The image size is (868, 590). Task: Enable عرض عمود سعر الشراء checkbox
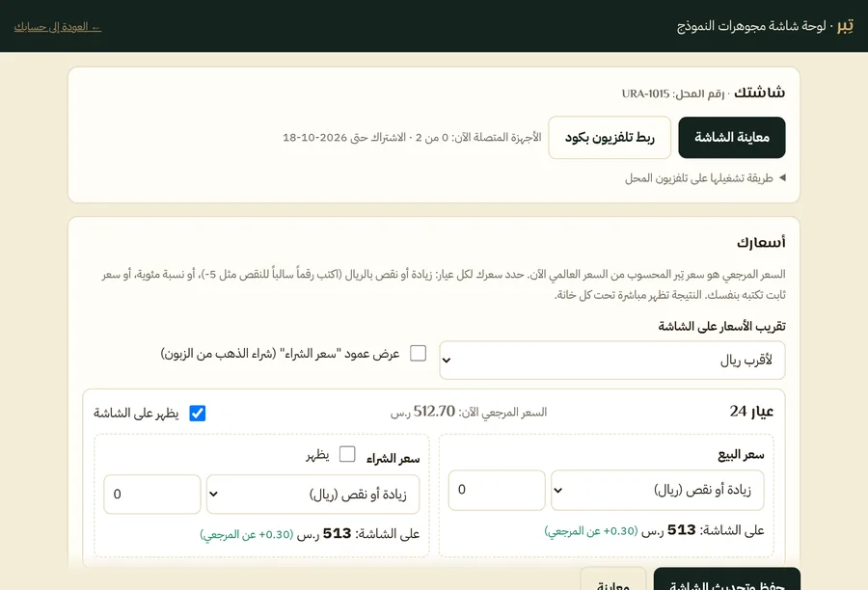click(x=418, y=353)
